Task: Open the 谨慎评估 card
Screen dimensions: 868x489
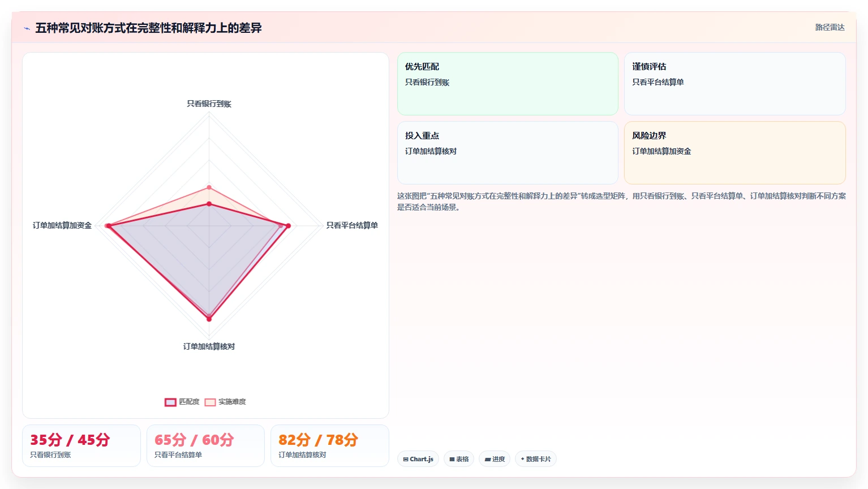Action: pos(734,84)
